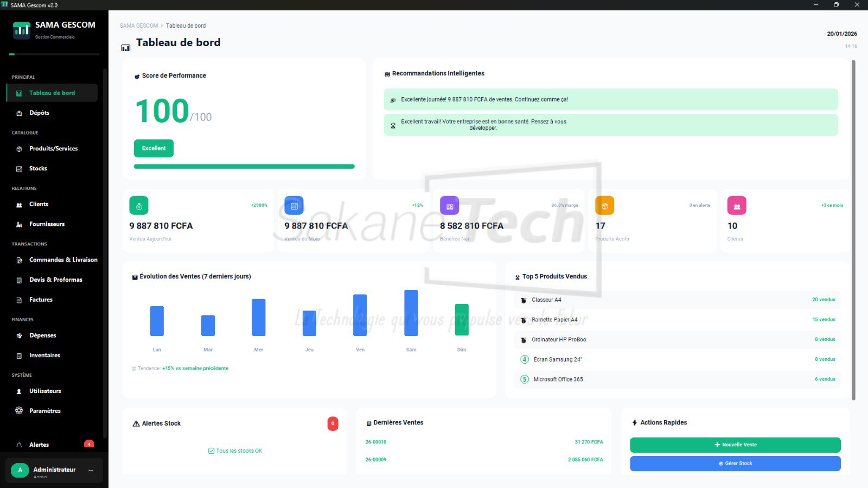868x488 pixels.
Task: Click the Dépôts sidebar icon
Action: (19, 113)
